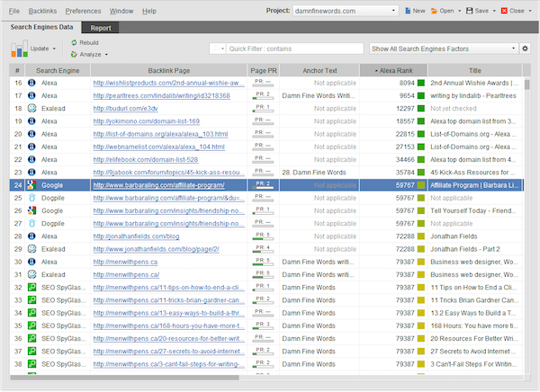Open the Backlinks menu
The width and height of the screenshot is (540, 392).
click(41, 11)
